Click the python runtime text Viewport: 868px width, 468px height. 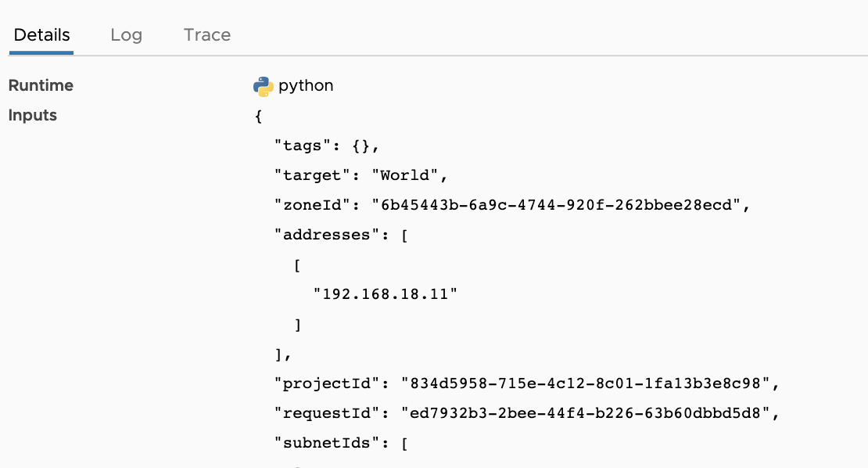tap(306, 86)
